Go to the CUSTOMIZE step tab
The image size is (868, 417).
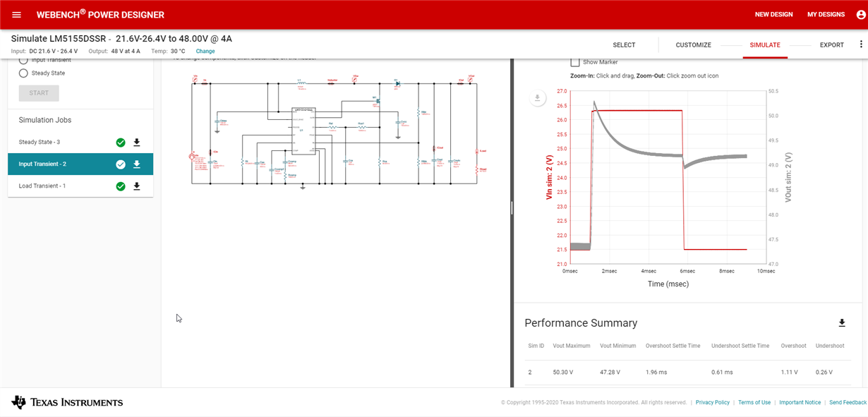click(x=694, y=44)
